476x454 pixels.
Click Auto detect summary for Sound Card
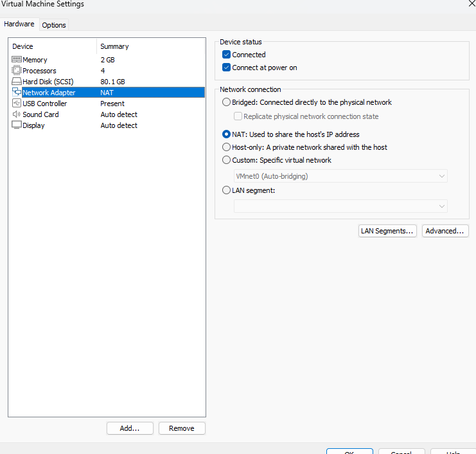(119, 114)
